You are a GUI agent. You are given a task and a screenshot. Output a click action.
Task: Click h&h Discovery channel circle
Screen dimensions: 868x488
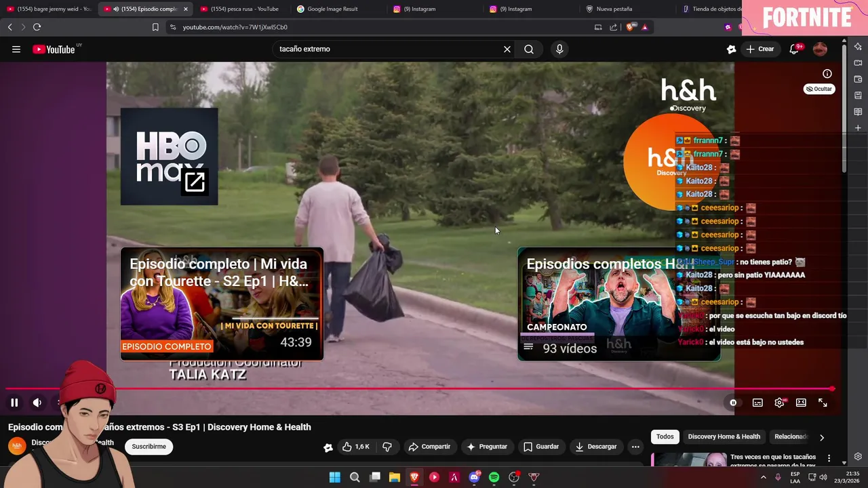(671, 163)
